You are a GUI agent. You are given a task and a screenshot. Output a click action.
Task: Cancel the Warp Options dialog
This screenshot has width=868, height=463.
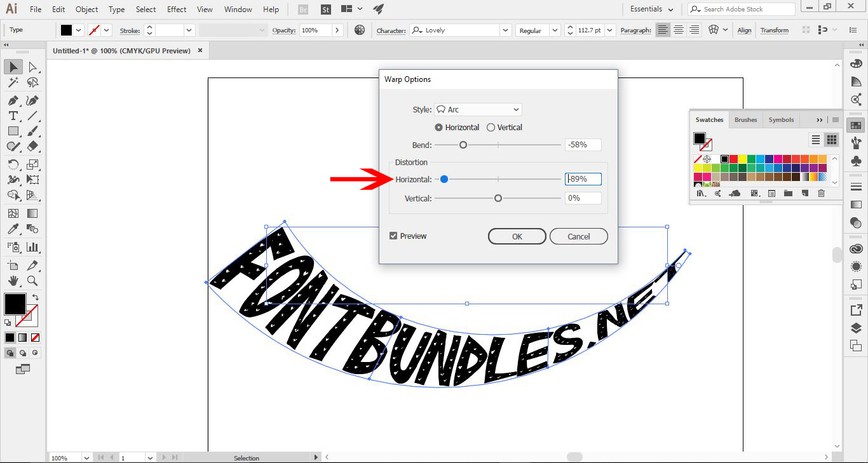[x=578, y=236]
